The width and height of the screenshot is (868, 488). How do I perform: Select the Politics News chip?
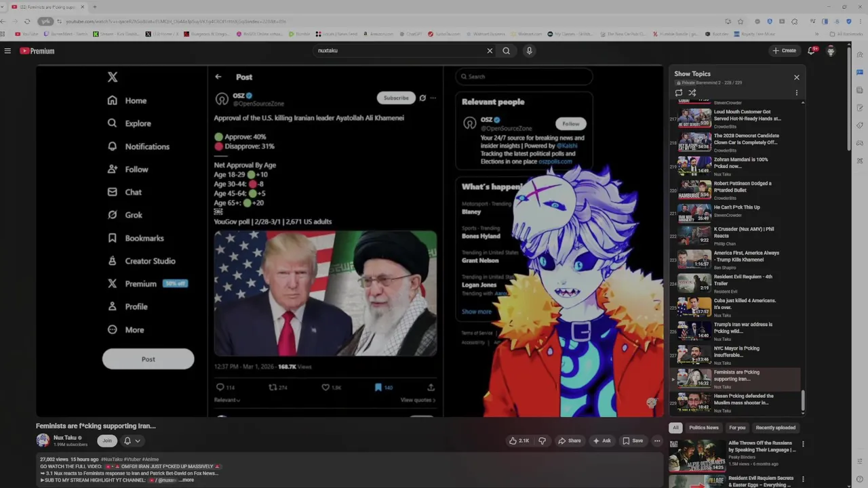point(704,428)
